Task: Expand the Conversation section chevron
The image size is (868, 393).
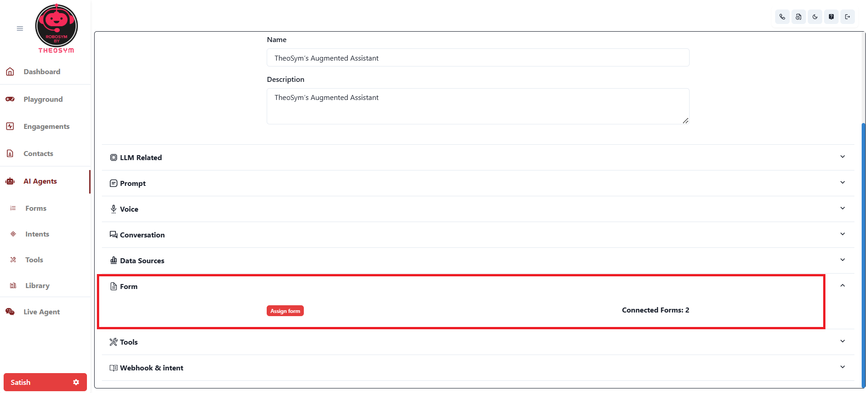Action: (x=843, y=234)
